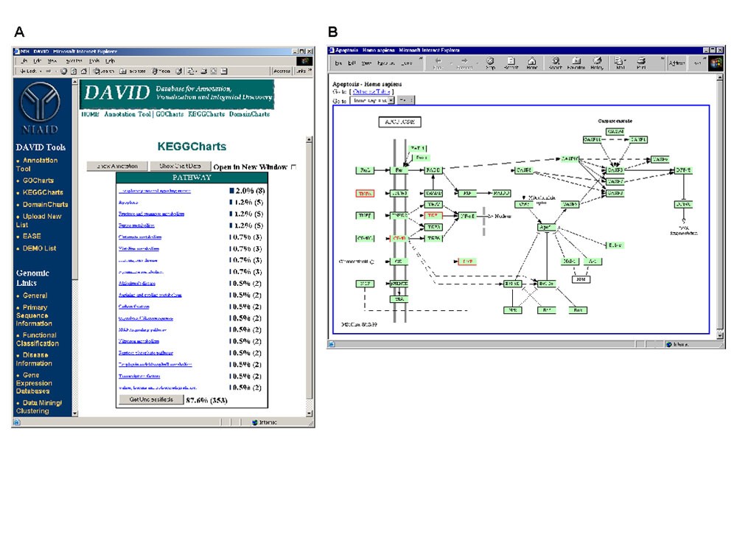Click the Stop icon in the Apoptosis window
Screen dimensions: 737x560
tap(490, 61)
